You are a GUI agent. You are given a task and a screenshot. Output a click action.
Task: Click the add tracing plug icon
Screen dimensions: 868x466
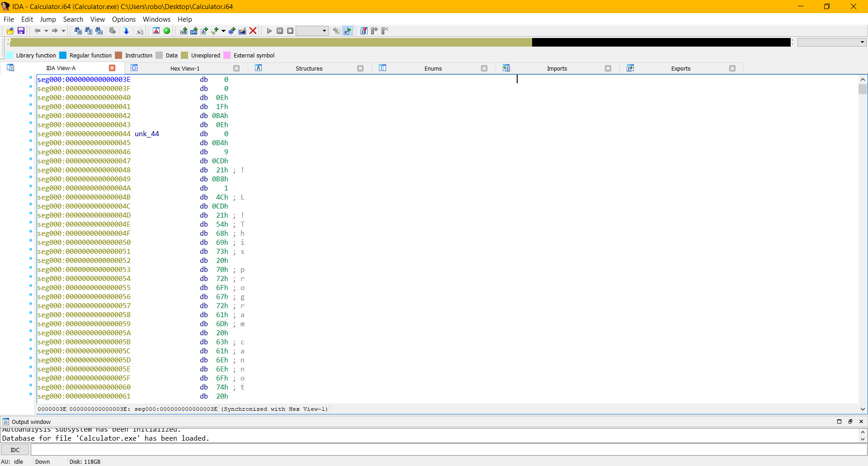pyautogui.click(x=374, y=31)
